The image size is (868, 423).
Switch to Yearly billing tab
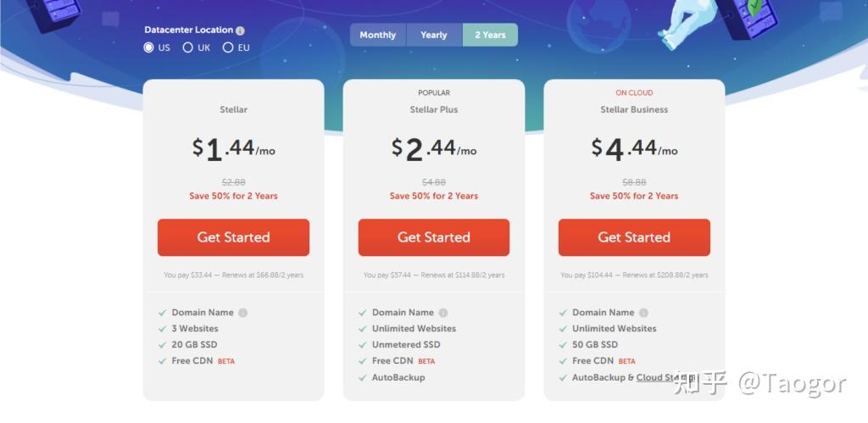(434, 35)
